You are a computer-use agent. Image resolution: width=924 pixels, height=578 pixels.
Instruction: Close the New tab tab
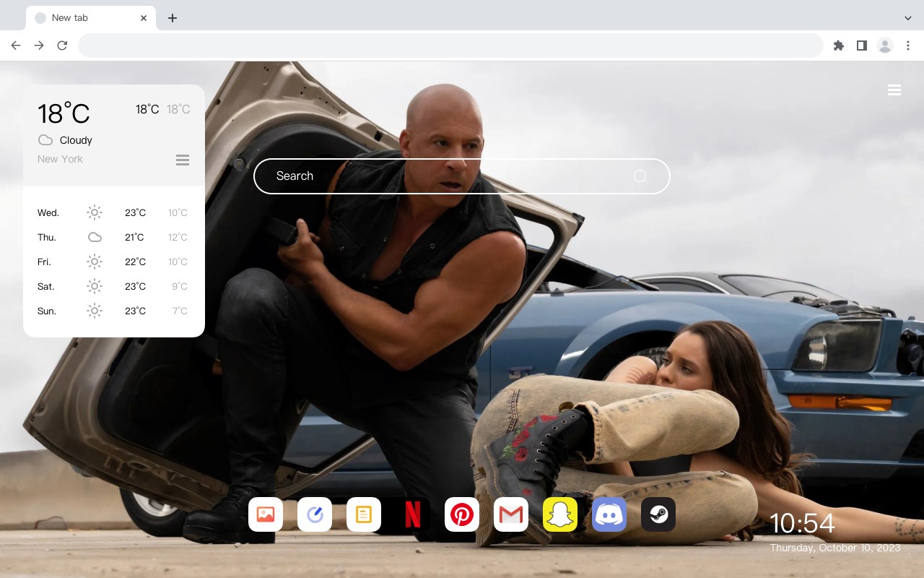[144, 18]
